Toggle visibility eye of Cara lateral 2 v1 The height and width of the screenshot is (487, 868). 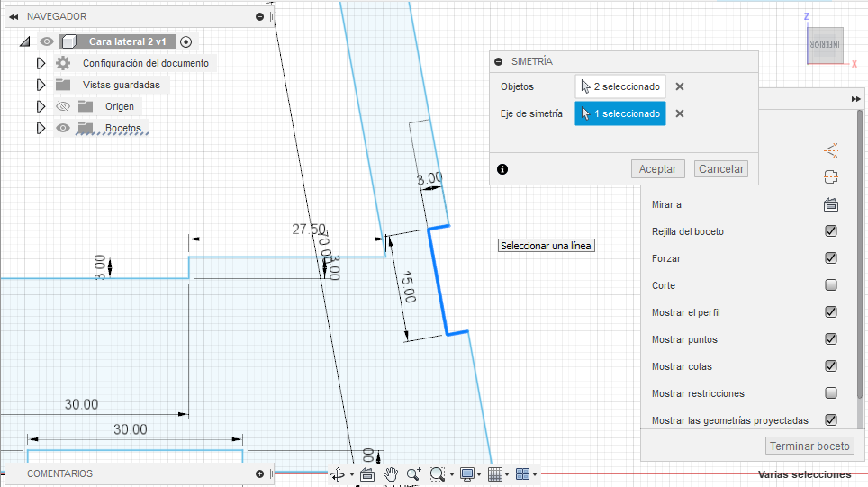pos(47,41)
